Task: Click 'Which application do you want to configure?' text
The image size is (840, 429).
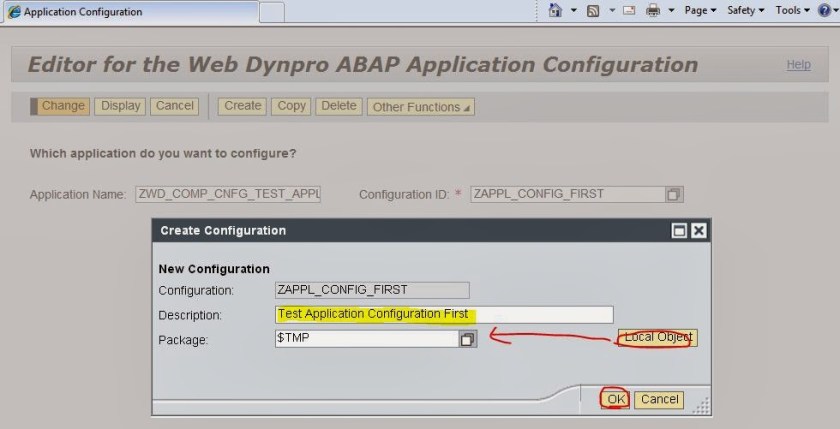Action: click(x=163, y=154)
